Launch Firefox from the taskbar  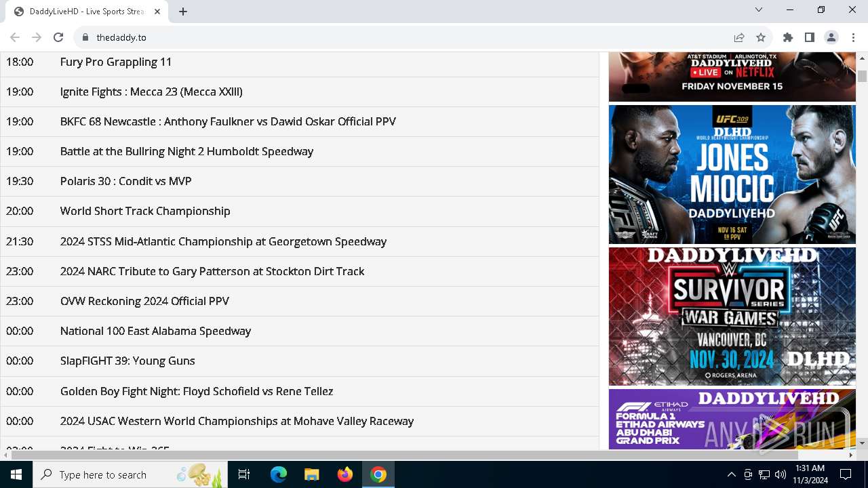tap(345, 474)
